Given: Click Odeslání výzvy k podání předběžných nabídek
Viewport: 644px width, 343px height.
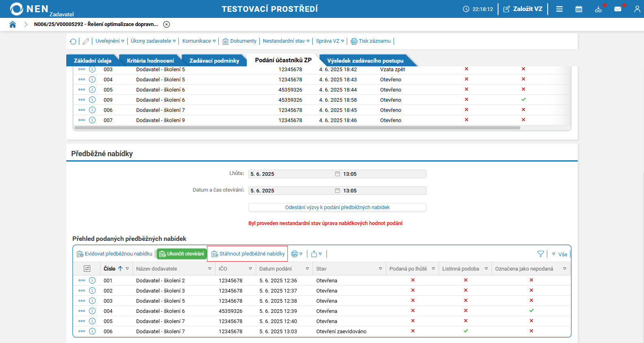Looking at the screenshot, I should click(337, 207).
